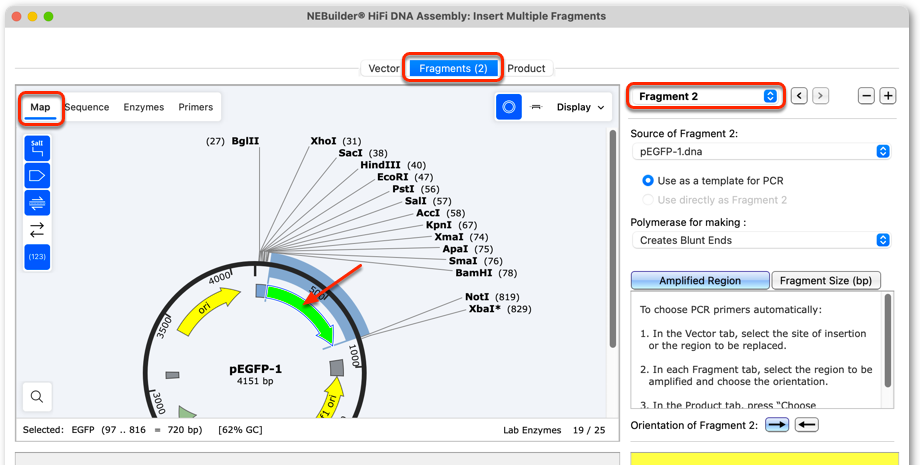Click the opposing arrows translation toggle
The width and height of the screenshot is (920, 465).
pyautogui.click(x=37, y=230)
